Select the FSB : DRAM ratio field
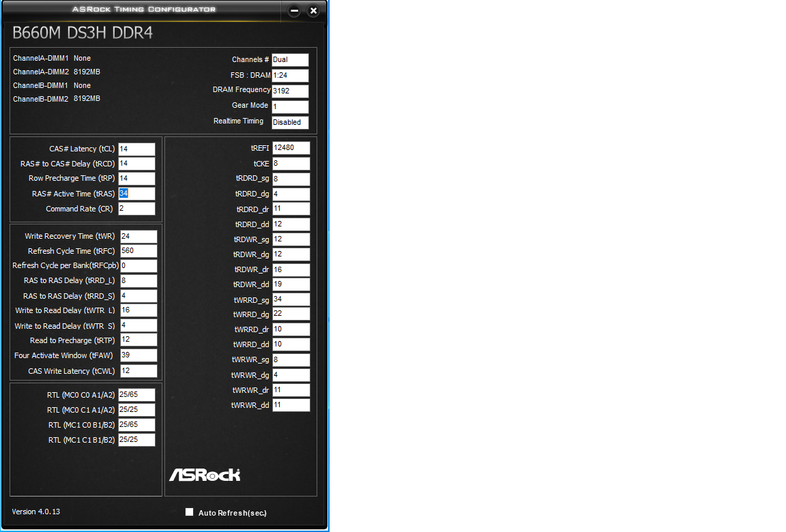The image size is (786, 532). click(x=290, y=76)
